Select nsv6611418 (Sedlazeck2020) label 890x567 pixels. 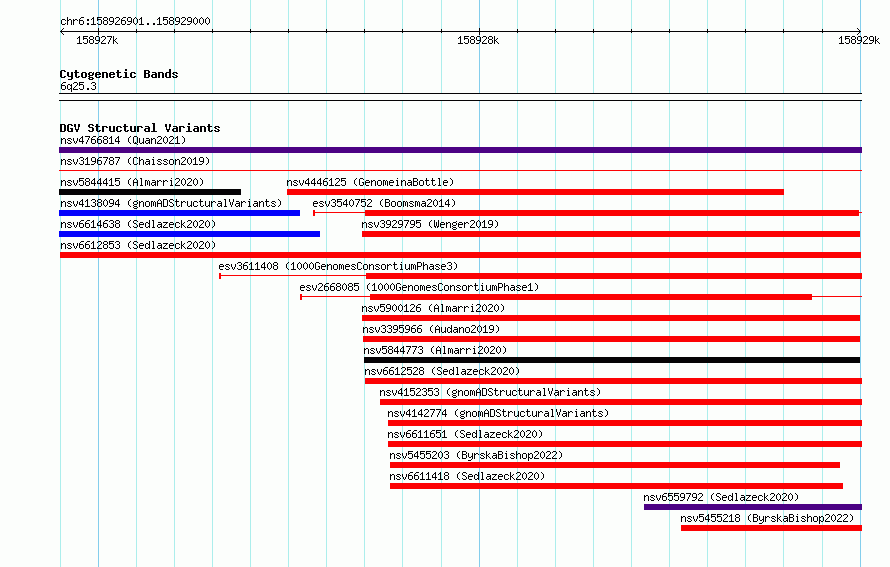coord(467,476)
